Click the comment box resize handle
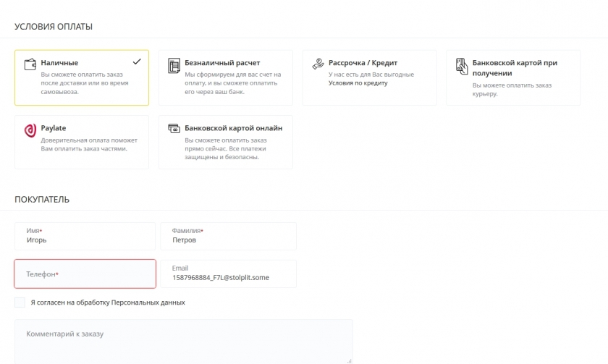Viewport: 608px width, 364px height. pyautogui.click(x=349, y=360)
